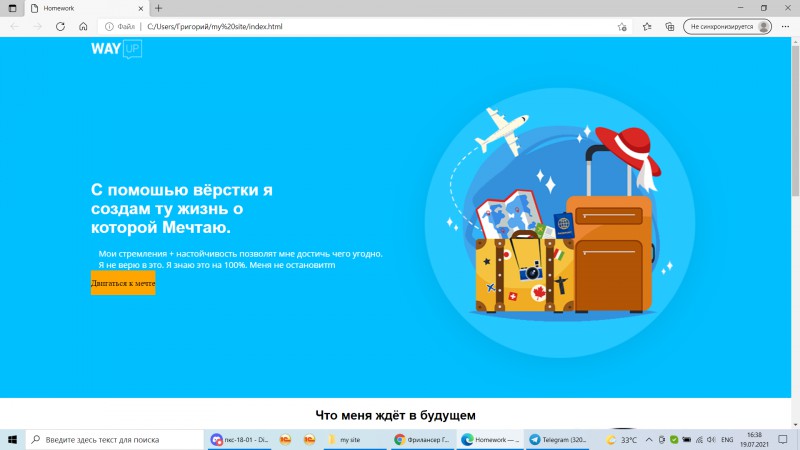This screenshot has height=450, width=800.
Task: Open the Windows Start menu
Action: point(13,439)
